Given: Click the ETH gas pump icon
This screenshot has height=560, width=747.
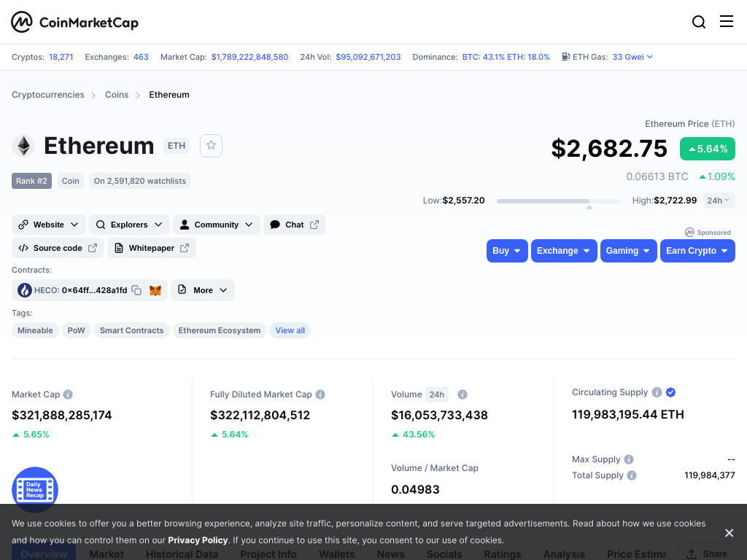Looking at the screenshot, I should point(565,57).
